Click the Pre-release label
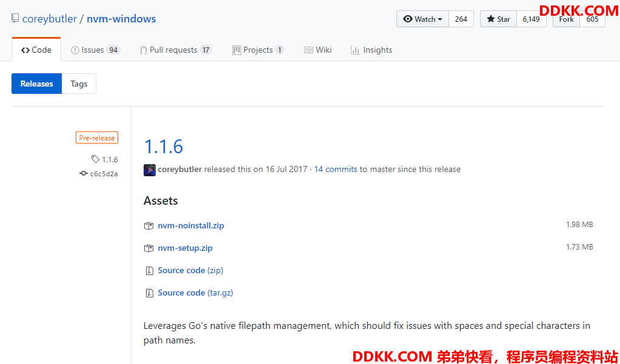The height and width of the screenshot is (364, 620). pyautogui.click(x=97, y=137)
